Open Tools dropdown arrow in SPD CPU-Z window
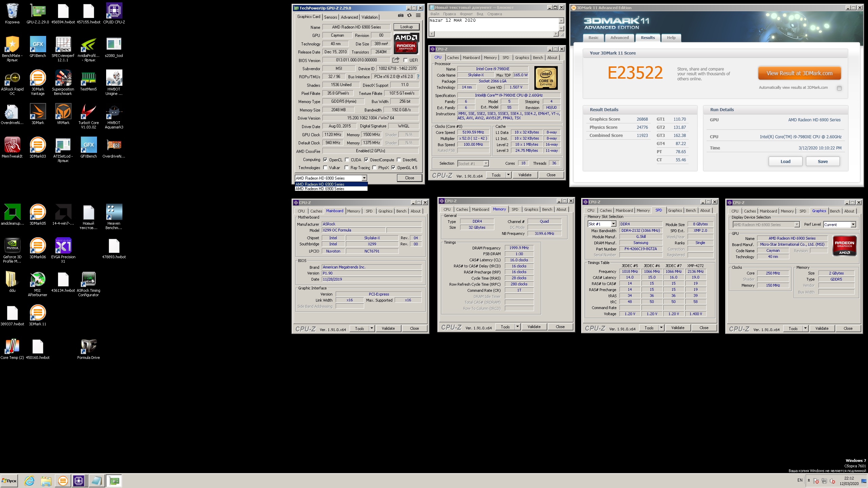The width and height of the screenshot is (868, 488). pyautogui.click(x=661, y=328)
